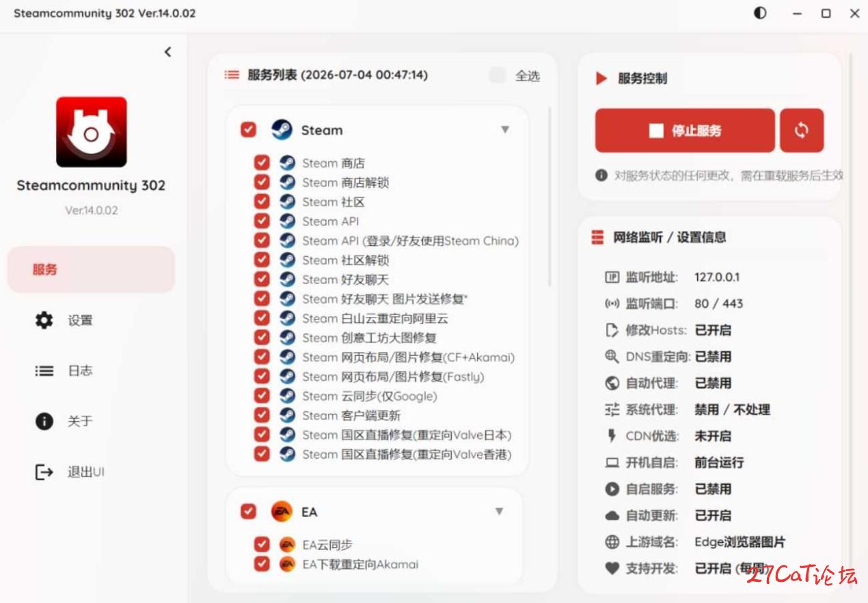Toggle the 全选 select-all checkbox

498,75
